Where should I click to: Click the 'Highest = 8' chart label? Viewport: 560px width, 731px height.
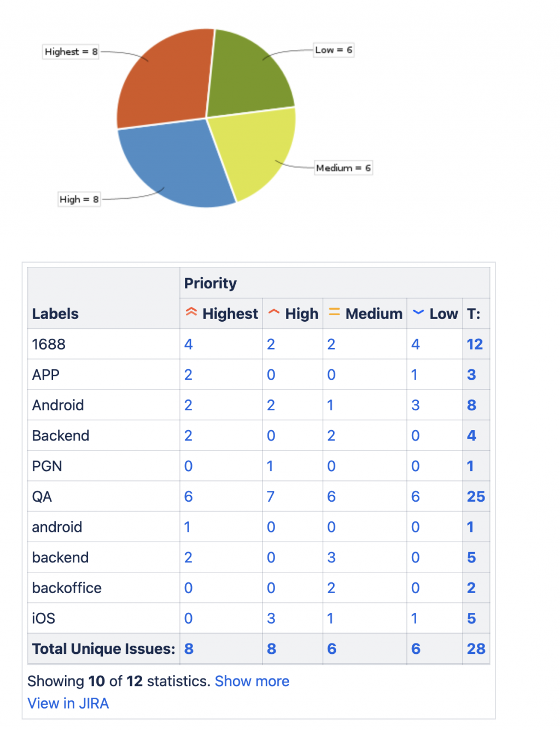[x=71, y=52]
